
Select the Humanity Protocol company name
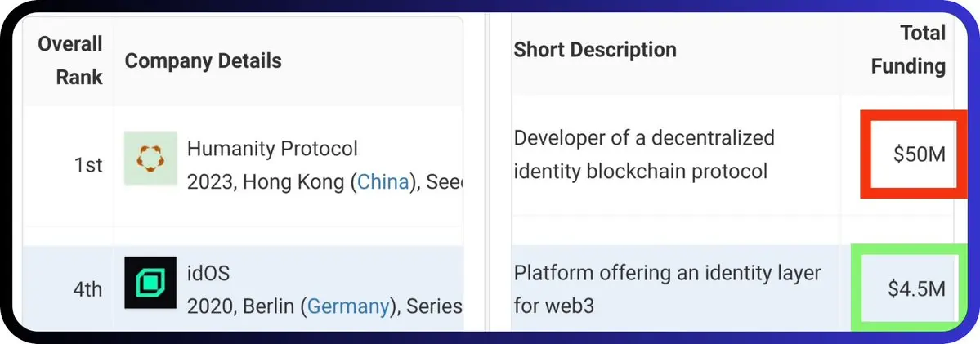pyautogui.click(x=272, y=149)
